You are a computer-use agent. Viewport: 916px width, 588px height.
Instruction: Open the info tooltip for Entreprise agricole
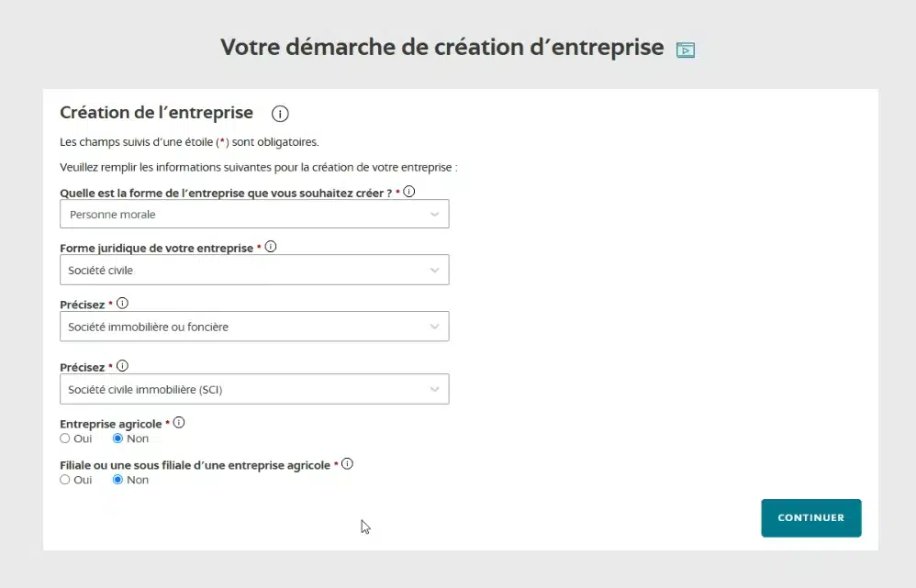[x=179, y=422]
